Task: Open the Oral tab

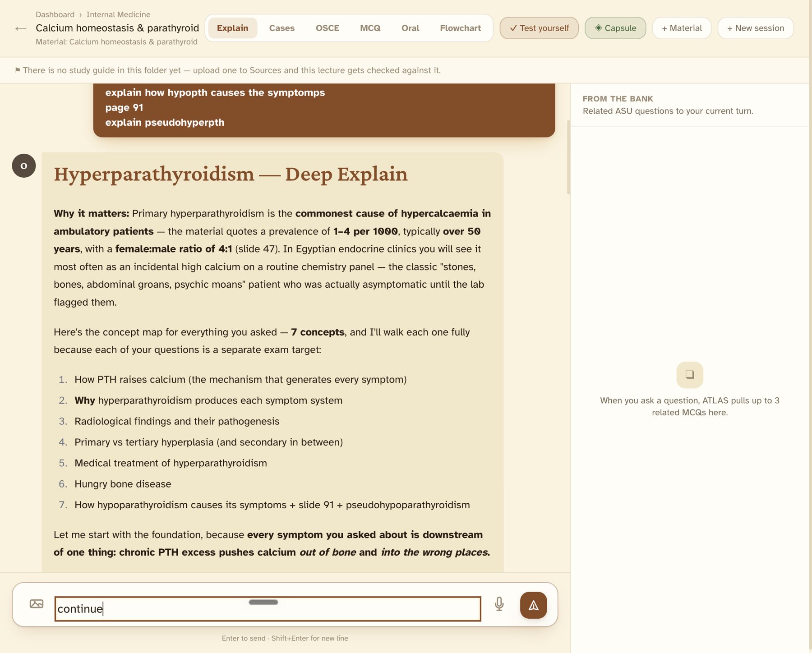Action: coord(410,28)
